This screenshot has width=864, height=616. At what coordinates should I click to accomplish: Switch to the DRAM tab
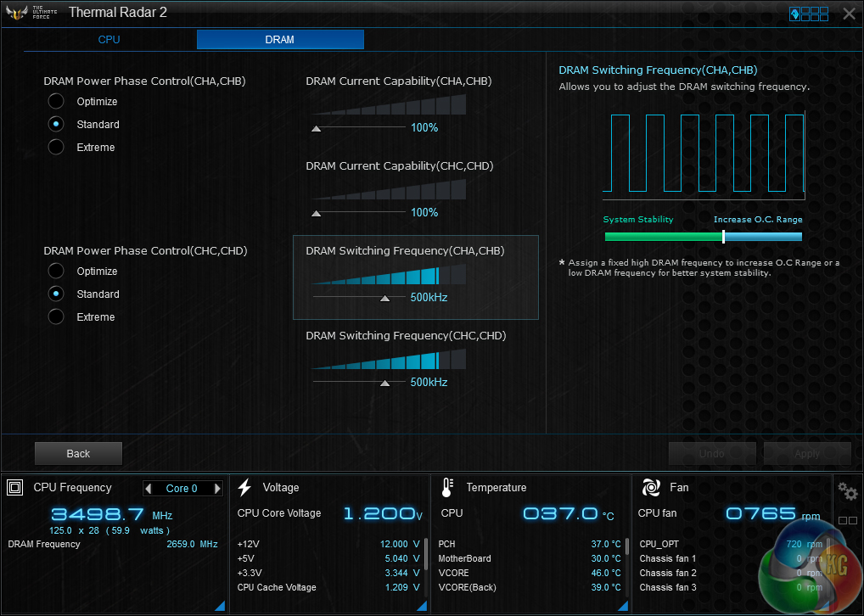pos(280,40)
